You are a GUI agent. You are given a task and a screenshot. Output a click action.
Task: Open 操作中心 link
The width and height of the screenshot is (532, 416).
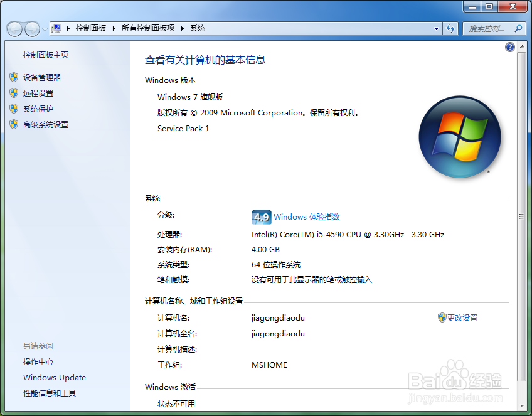click(x=39, y=361)
